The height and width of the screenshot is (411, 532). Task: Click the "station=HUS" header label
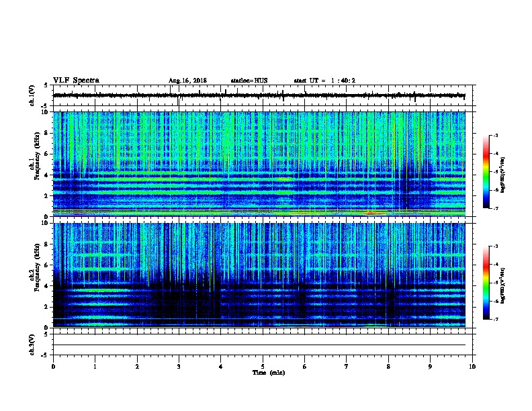[x=249, y=81]
